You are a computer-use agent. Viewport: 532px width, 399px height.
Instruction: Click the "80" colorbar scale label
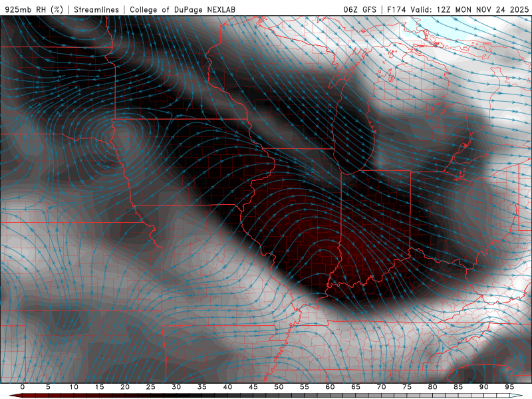pos(432,387)
